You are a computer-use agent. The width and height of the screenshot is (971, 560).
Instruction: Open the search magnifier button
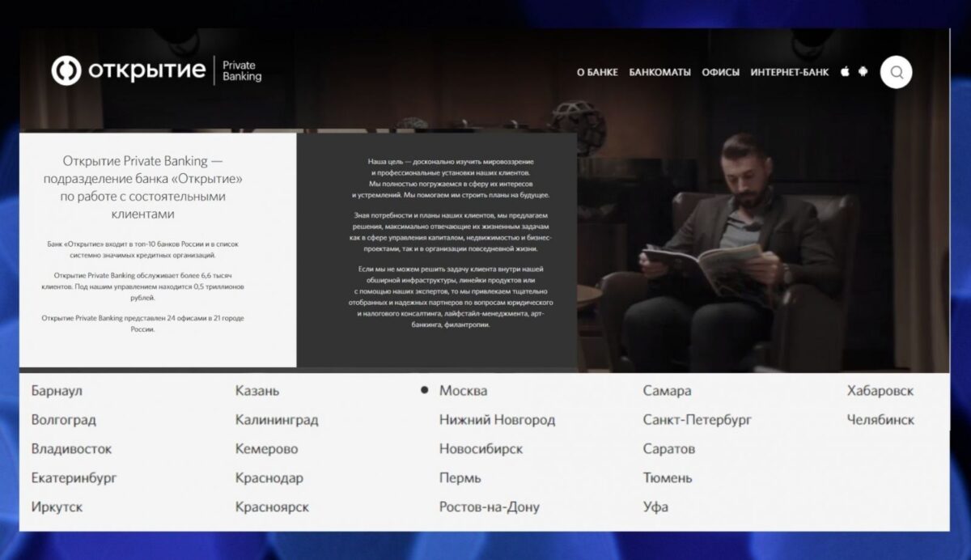point(897,72)
